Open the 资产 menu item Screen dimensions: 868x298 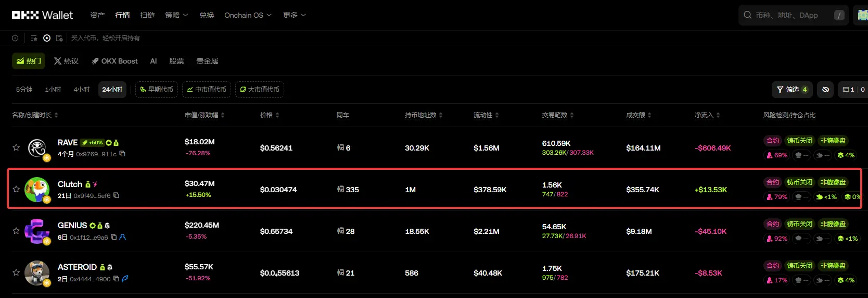click(x=97, y=15)
